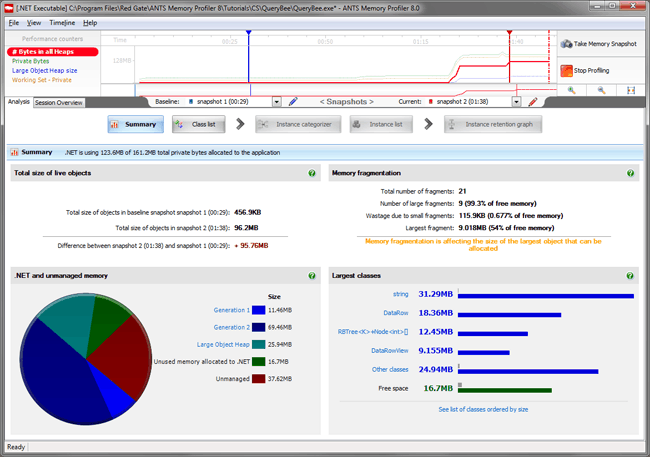Open help for Memory fragmentation panel
The image size is (650, 457).
point(631,173)
